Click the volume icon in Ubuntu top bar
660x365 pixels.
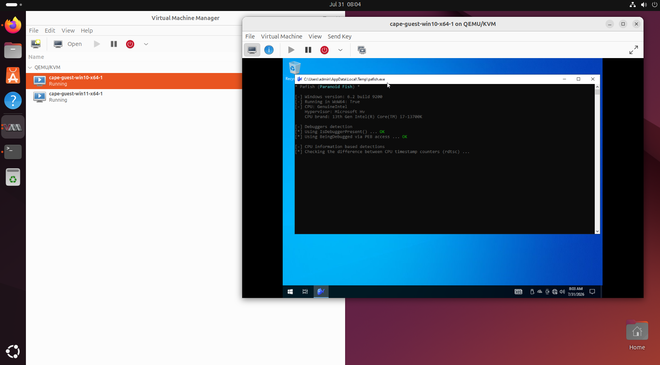(x=644, y=5)
